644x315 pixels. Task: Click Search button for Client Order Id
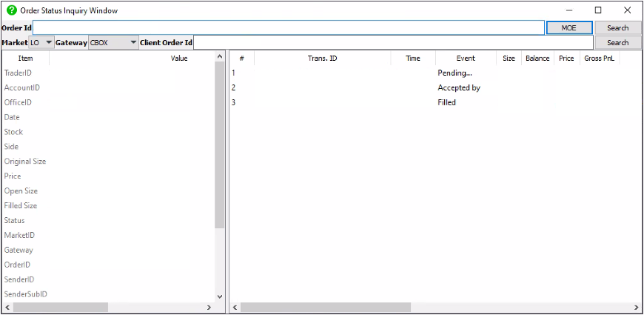(x=617, y=42)
